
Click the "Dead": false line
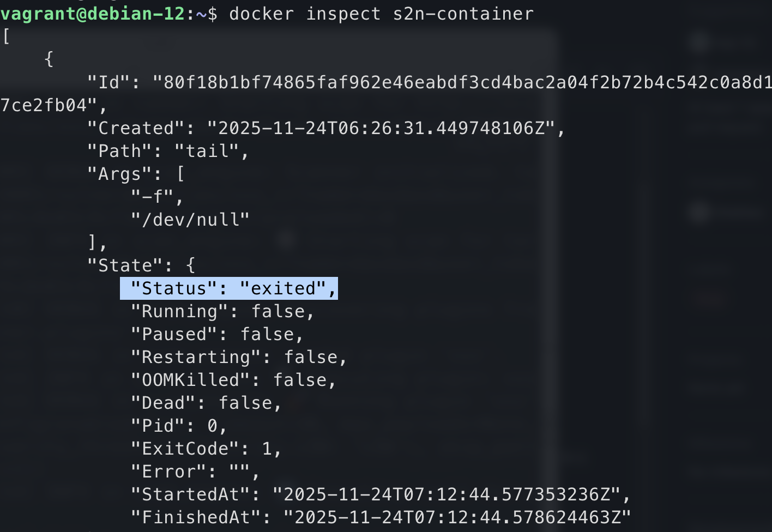point(206,403)
